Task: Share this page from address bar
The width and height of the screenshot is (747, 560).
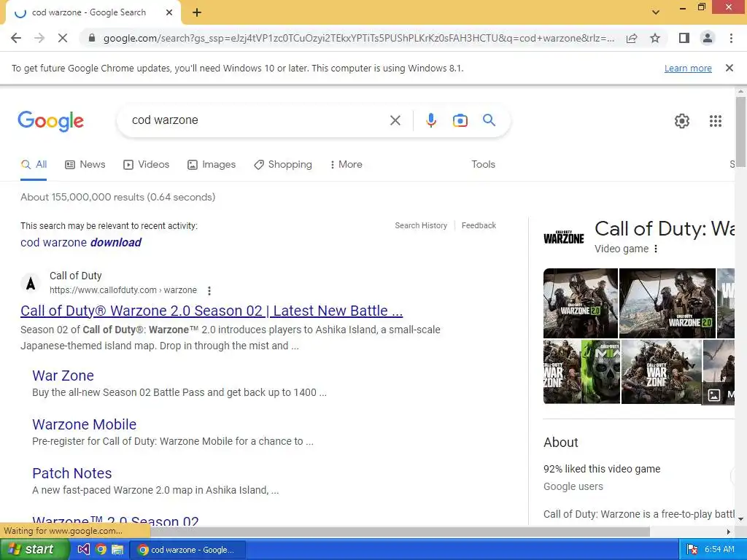Action: pyautogui.click(x=632, y=38)
